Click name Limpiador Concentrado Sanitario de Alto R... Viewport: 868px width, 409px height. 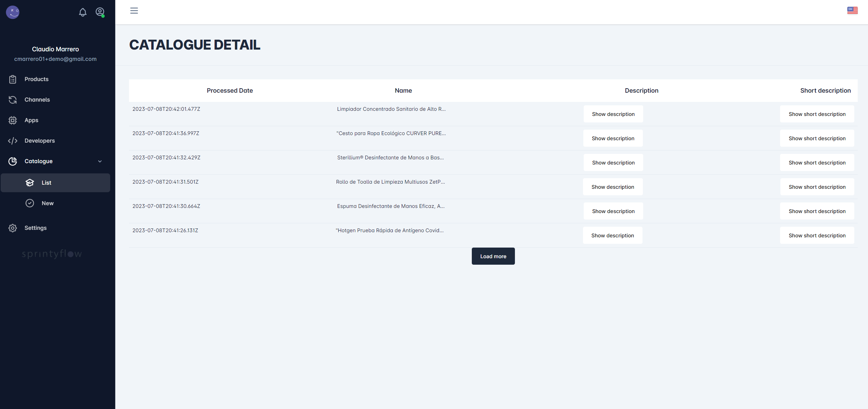[x=391, y=109]
